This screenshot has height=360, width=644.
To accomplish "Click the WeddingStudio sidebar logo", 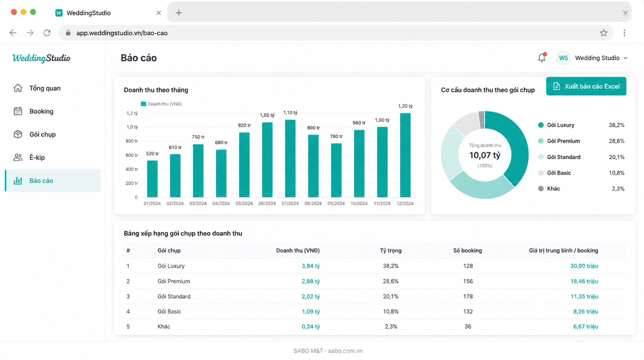I will pos(41,58).
